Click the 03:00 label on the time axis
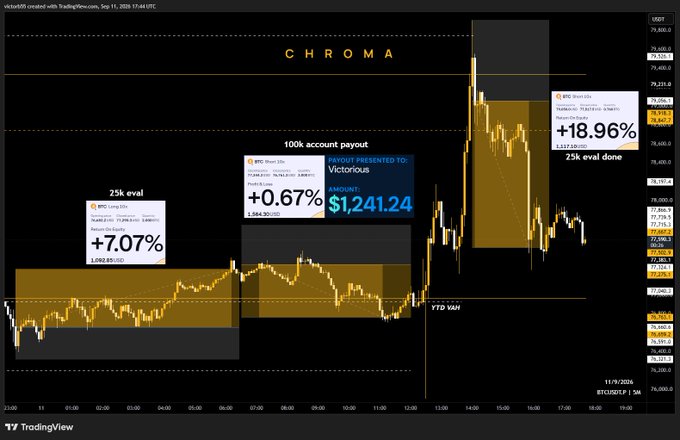 (134, 408)
